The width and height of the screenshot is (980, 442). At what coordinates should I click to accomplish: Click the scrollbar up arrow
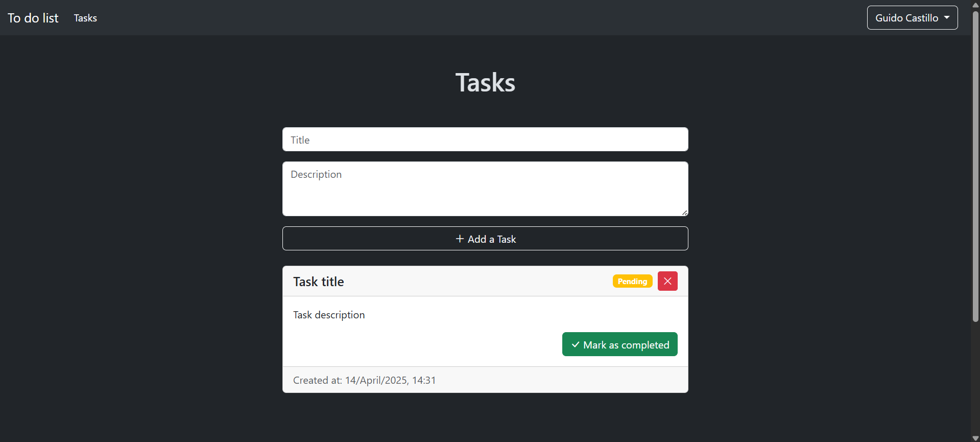975,5
